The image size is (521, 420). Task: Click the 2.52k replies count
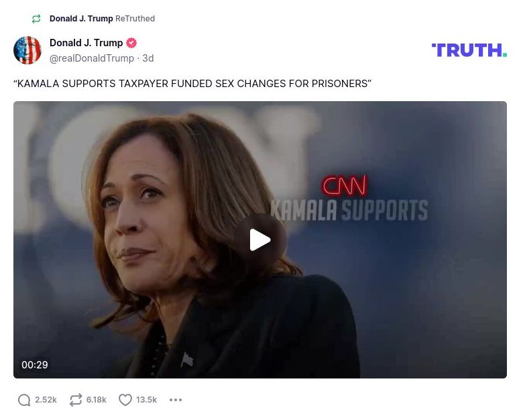46,400
